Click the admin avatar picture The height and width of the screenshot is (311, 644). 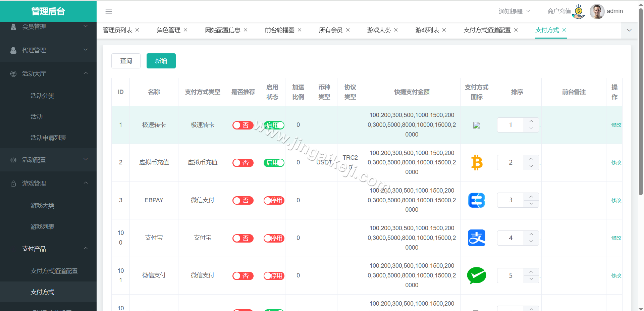pos(597,11)
